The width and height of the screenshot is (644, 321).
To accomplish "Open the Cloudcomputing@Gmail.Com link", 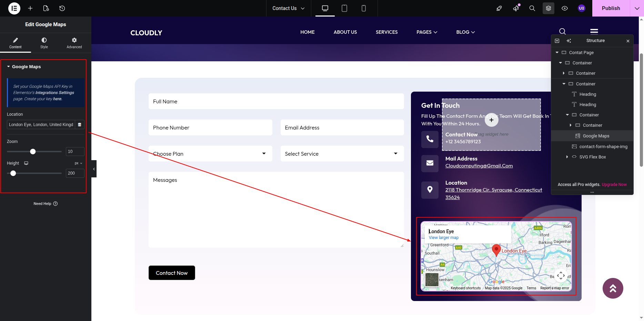I will point(479,166).
